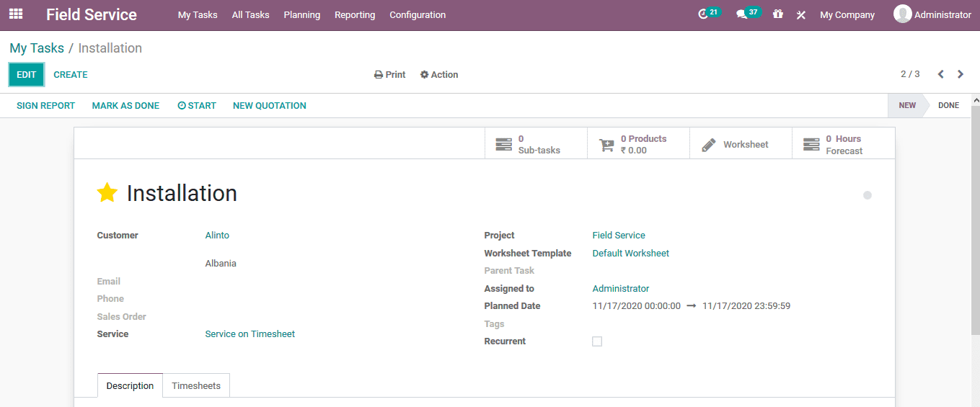
Task: Open the apps grid menu icon
Action: tap(16, 14)
